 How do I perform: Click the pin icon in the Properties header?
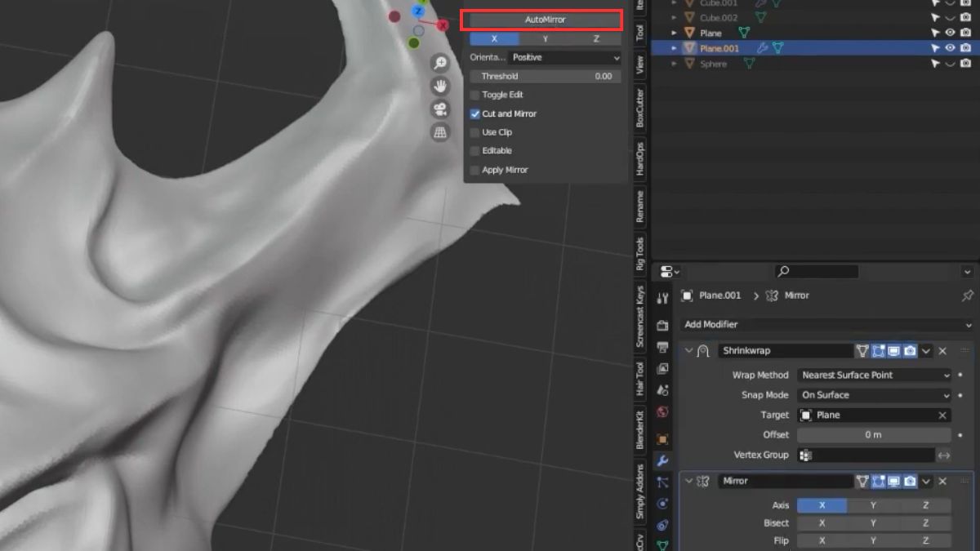point(968,295)
